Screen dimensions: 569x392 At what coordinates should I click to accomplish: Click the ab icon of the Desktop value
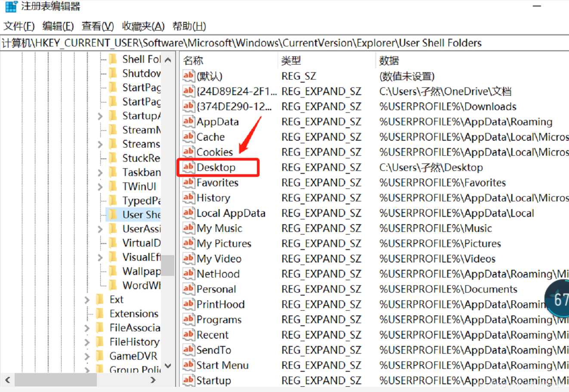click(x=188, y=167)
